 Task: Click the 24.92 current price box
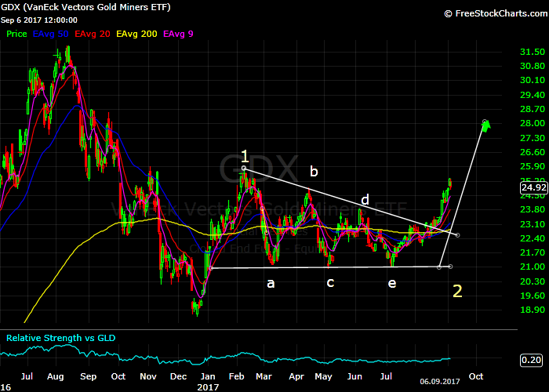533,187
